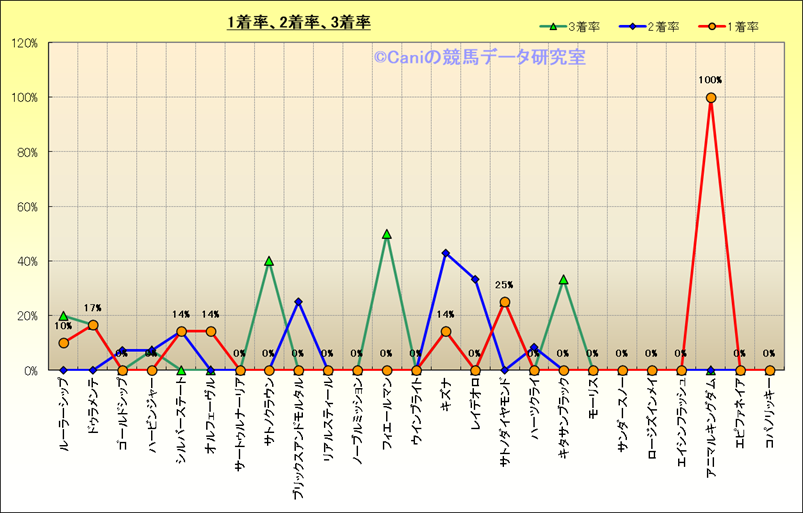Click the 3着率 green triangle legend marker
This screenshot has height=513, width=803.
[x=551, y=27]
